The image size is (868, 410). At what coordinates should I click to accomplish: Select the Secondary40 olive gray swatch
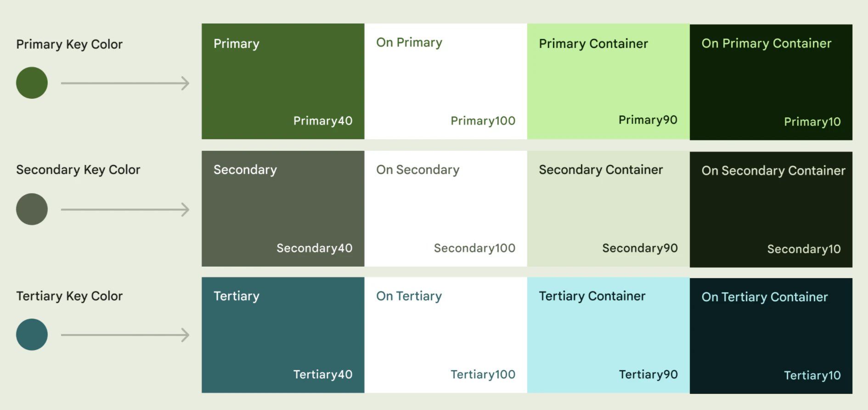tap(283, 209)
